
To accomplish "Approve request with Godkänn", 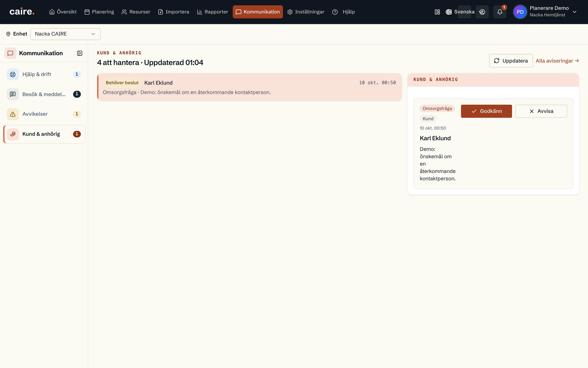I will click(486, 111).
